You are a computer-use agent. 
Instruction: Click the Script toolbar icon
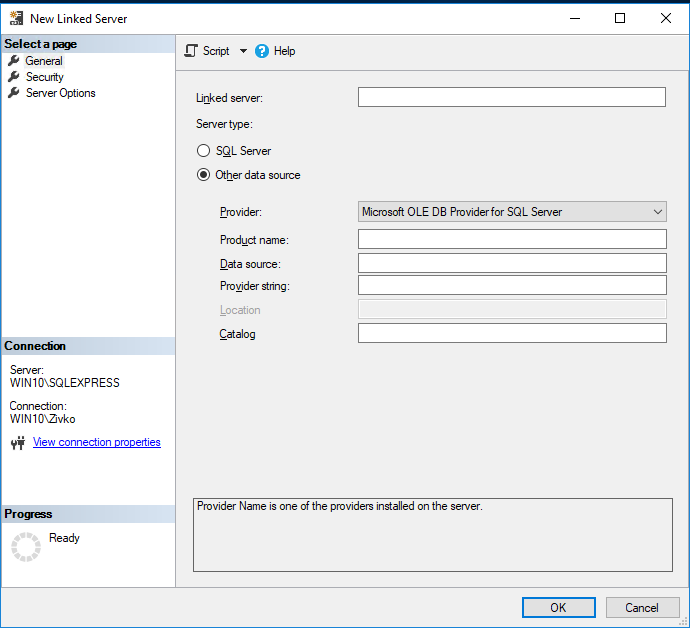click(x=192, y=51)
